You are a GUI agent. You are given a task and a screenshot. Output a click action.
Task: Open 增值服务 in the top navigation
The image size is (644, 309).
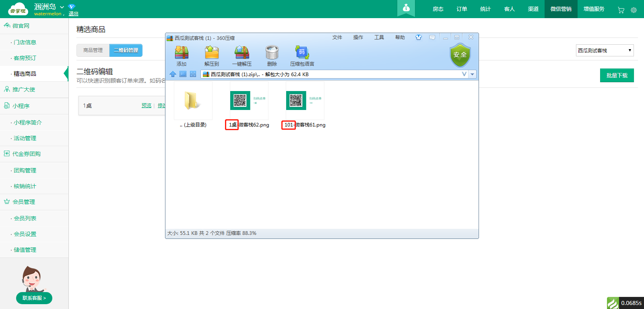[594, 9]
